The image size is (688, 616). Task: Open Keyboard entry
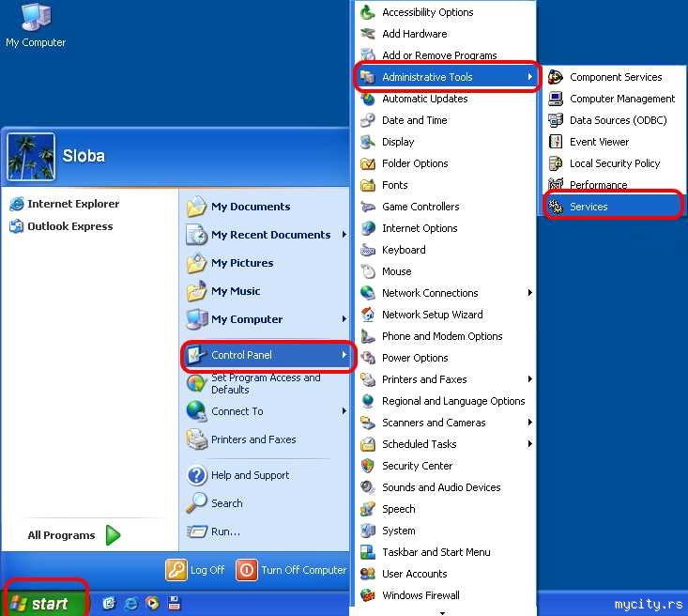(x=445, y=250)
